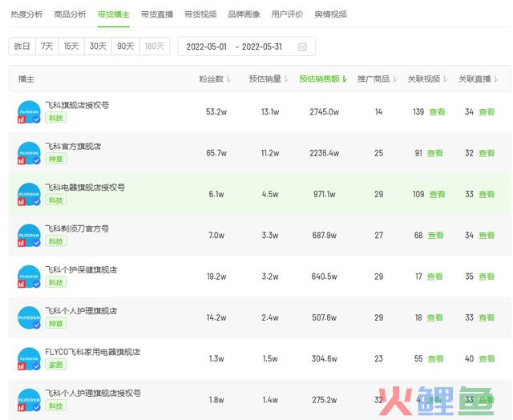View 109 related videos of 飞科电器旗舰店授权号
Image resolution: width=513 pixels, height=420 pixels.
click(437, 195)
